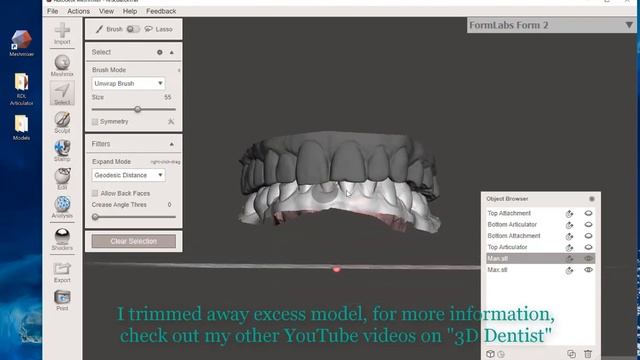The width and height of the screenshot is (640, 360).
Task: Open the Shaders panel
Action: (x=62, y=239)
